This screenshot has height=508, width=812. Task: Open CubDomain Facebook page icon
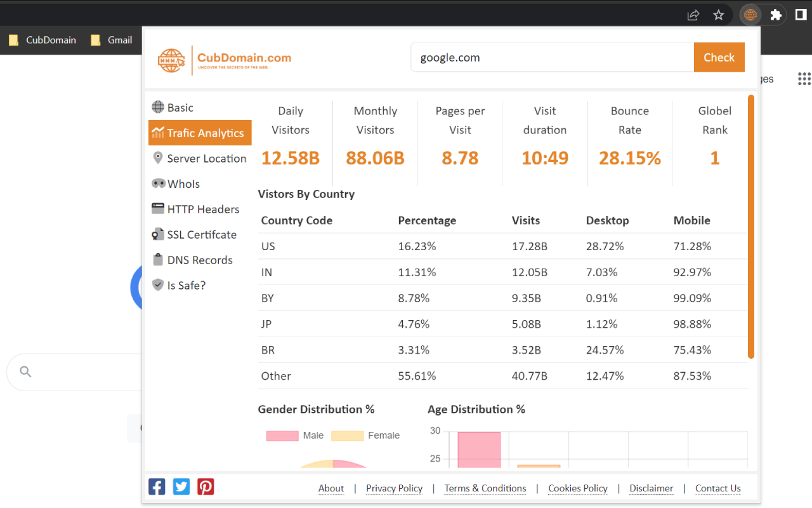click(157, 486)
